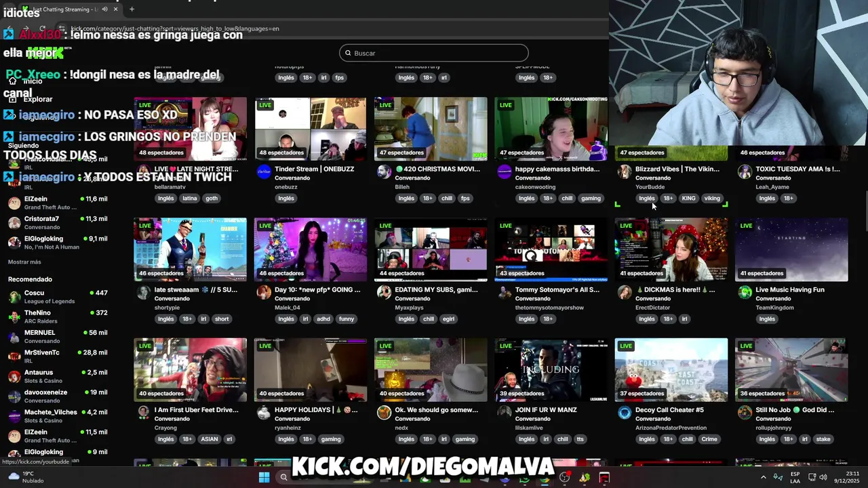The height and width of the screenshot is (488, 868).
Task: Open the Day 10 new pfp stream thumbnail
Action: (311, 249)
